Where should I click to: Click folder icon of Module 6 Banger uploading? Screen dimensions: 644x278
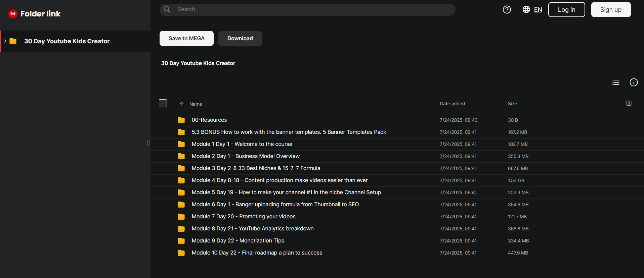click(x=181, y=205)
